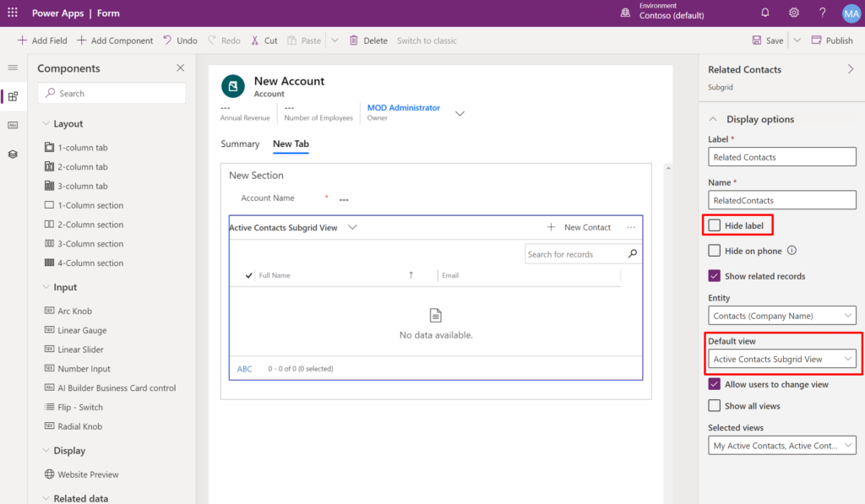Expand the form header chevron
This screenshot has width=865, height=504.
point(460,114)
